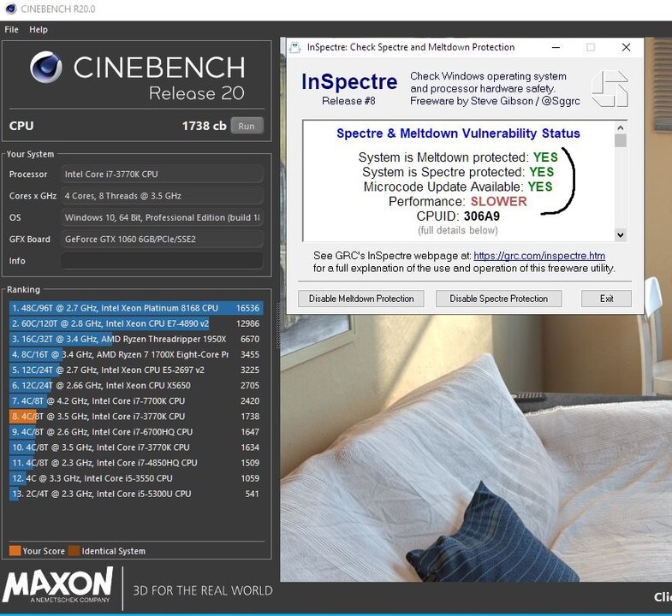Select ranking row Xeon CPU E7-4890 v2
Image resolution: width=672 pixels, height=616 pixels.
click(x=136, y=323)
